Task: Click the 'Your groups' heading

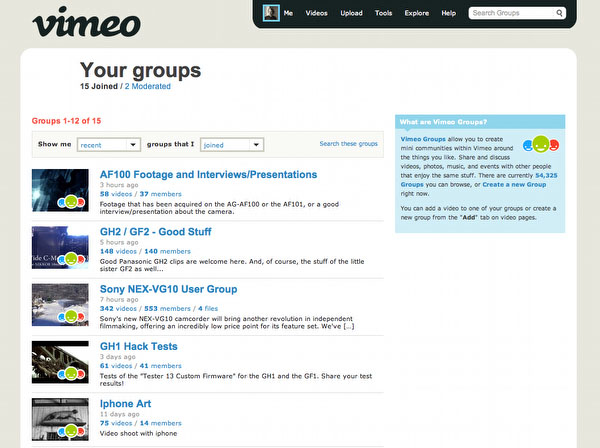Action: click(x=140, y=70)
